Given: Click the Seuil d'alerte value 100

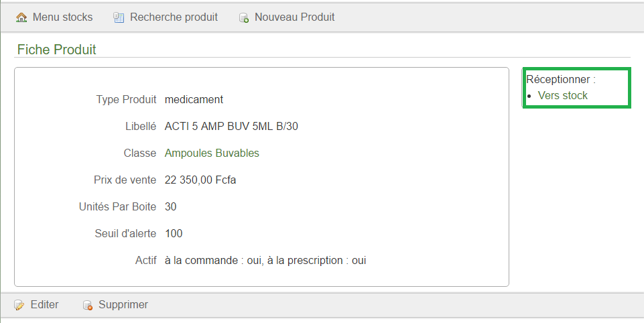Looking at the screenshot, I should (x=174, y=233).
